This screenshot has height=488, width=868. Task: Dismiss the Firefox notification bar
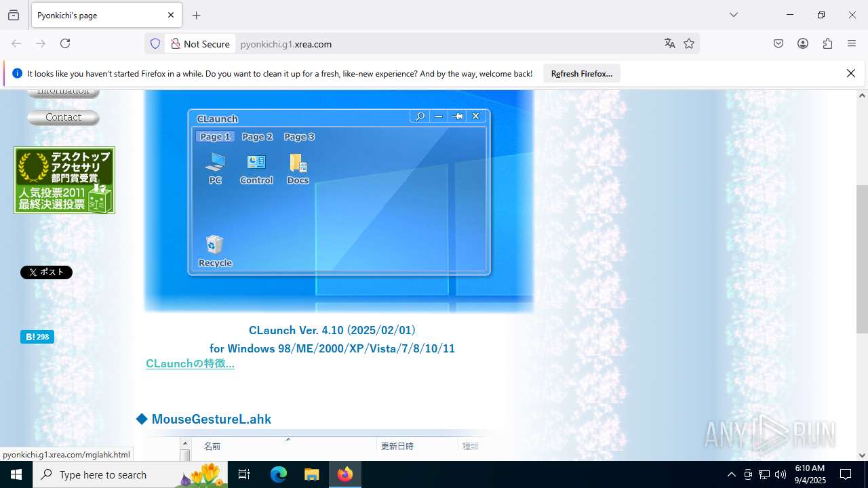tap(851, 73)
